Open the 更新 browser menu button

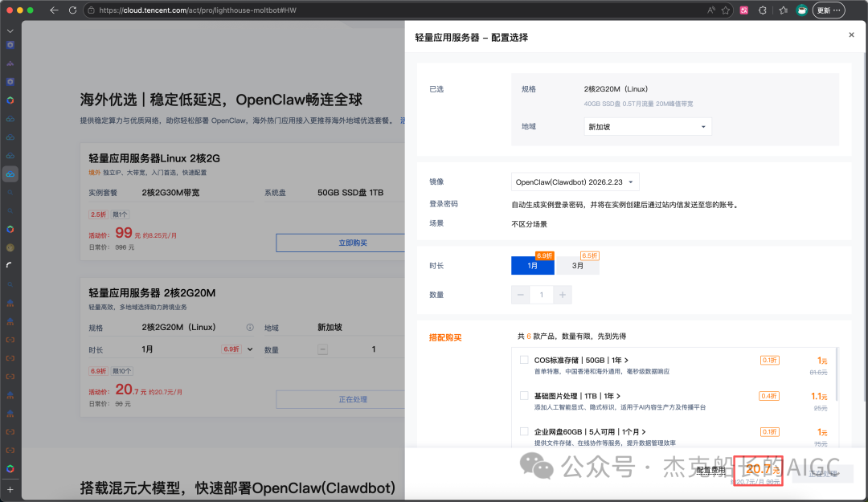pos(829,10)
